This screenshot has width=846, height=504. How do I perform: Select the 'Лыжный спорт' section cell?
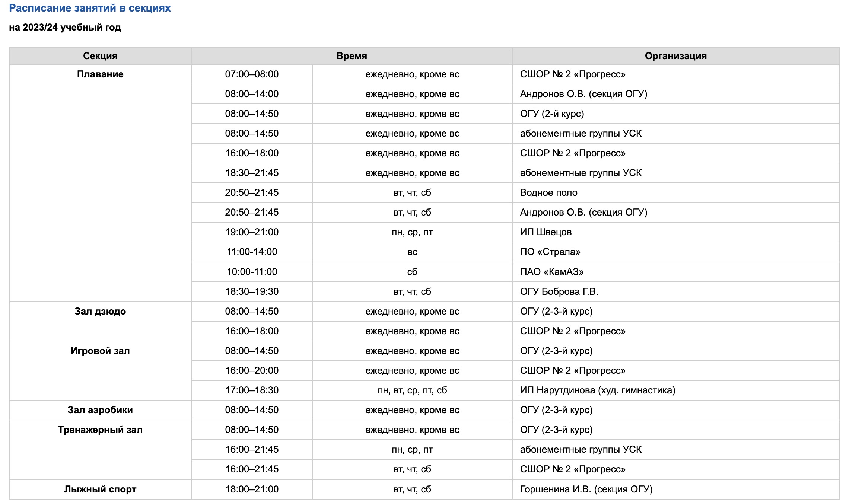click(x=100, y=489)
